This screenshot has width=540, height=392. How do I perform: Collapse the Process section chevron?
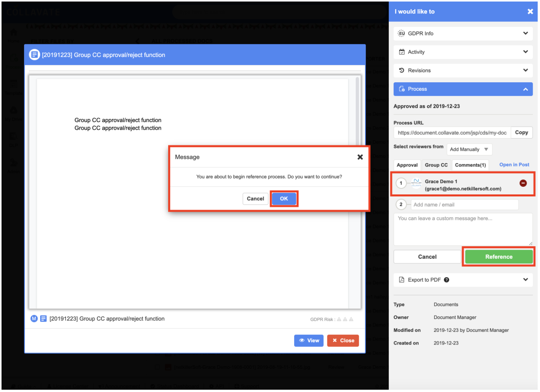(x=525, y=89)
